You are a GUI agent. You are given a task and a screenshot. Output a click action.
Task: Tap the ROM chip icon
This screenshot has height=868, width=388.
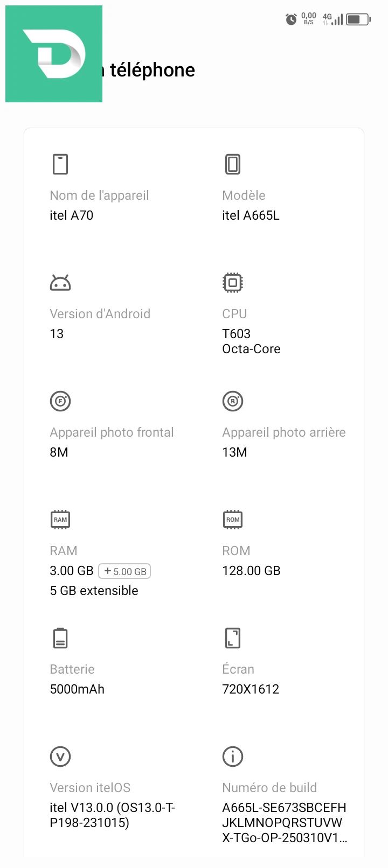(x=233, y=520)
